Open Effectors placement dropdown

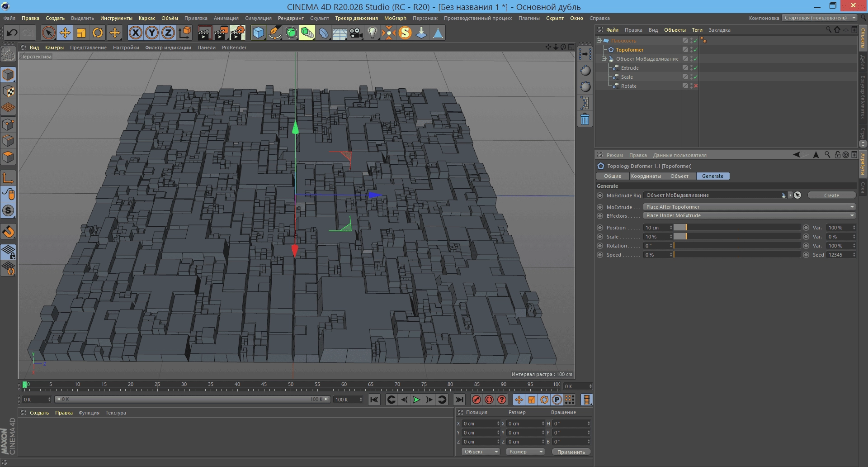pos(750,215)
